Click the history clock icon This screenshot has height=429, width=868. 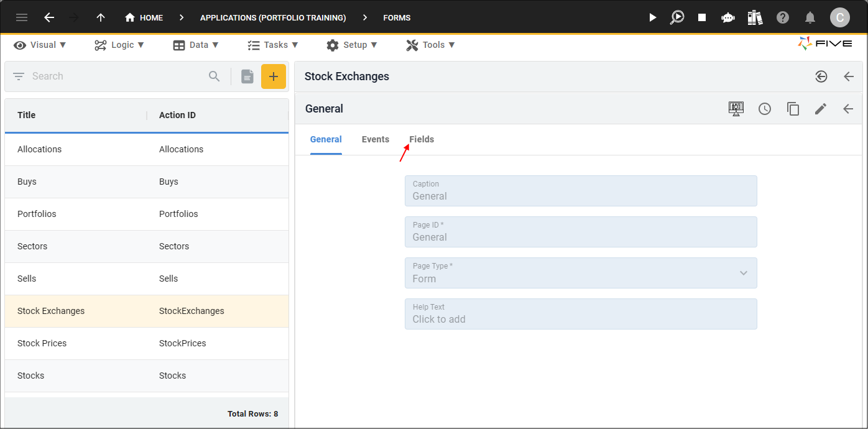click(x=765, y=109)
